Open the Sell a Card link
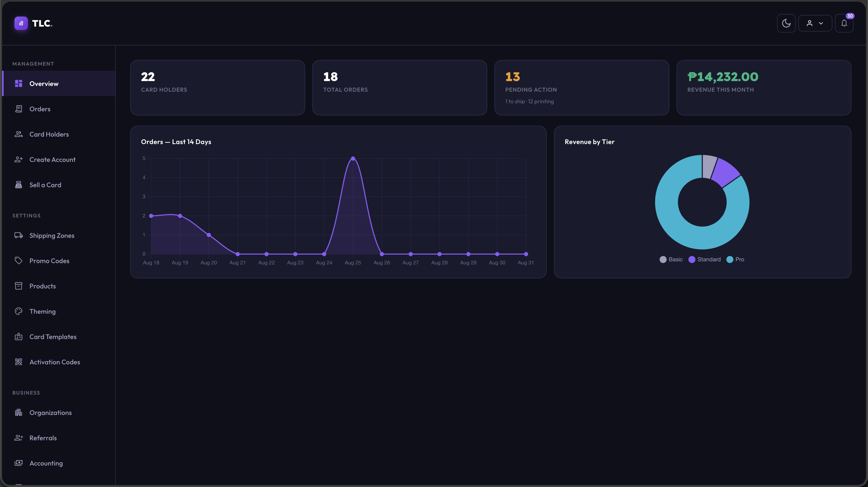This screenshot has width=868, height=487. click(x=59, y=185)
